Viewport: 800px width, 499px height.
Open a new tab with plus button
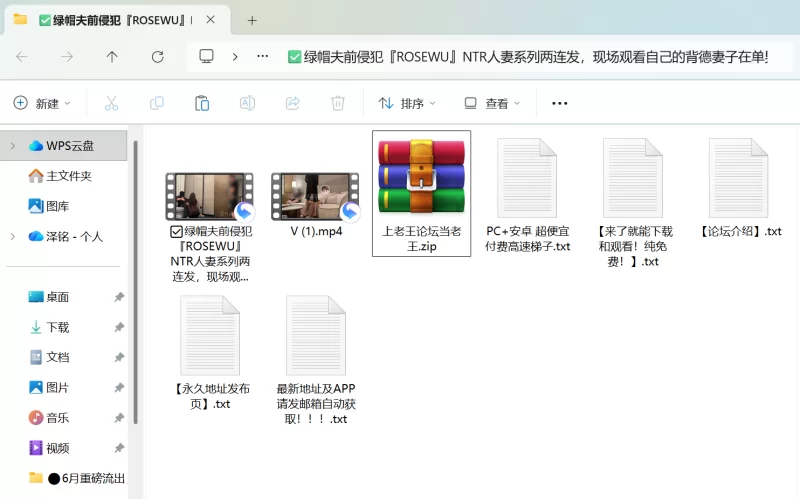coord(252,20)
